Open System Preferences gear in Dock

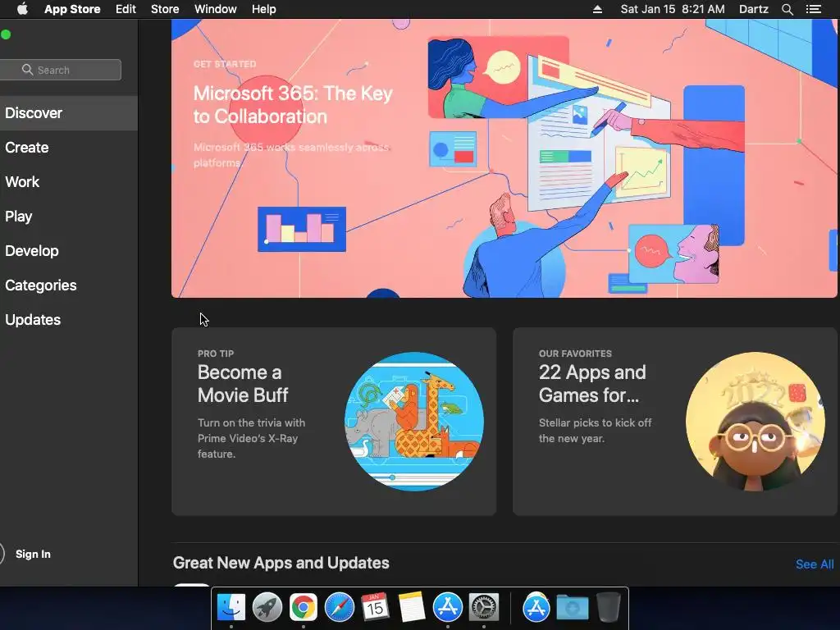[x=484, y=608]
